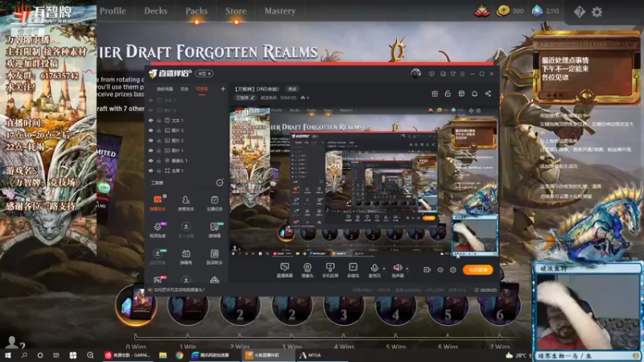Open the 房管助手 tool icon

click(186, 203)
